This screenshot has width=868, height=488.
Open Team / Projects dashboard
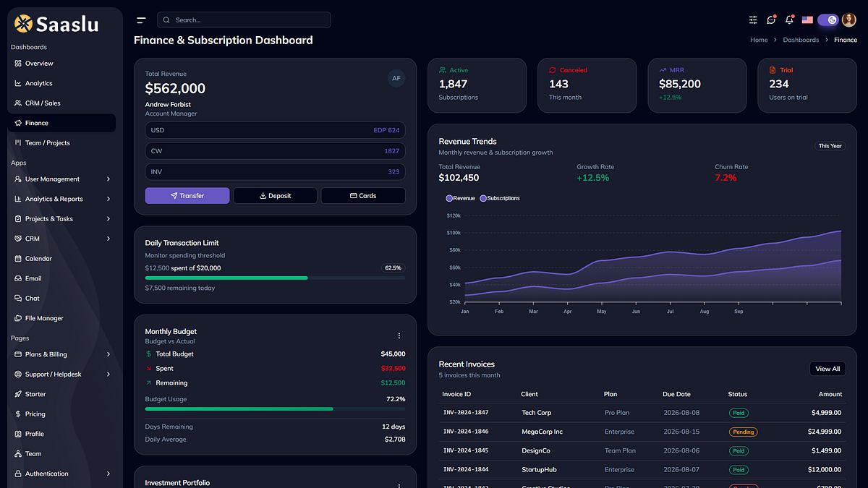point(61,143)
